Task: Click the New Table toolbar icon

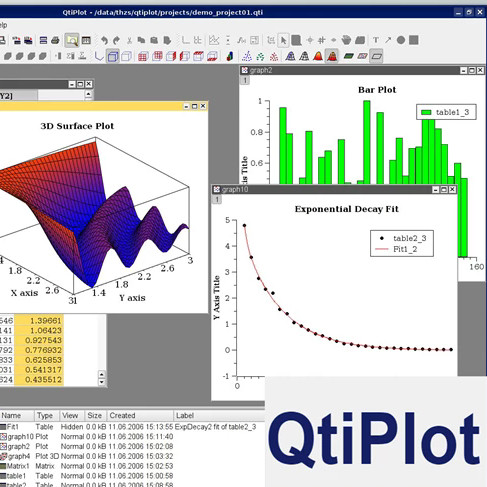Action: [86, 40]
